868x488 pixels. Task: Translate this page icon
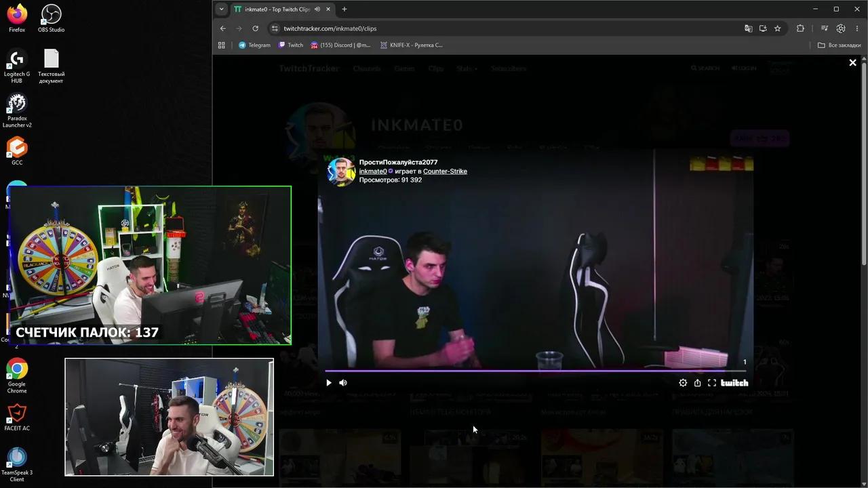coord(749,28)
